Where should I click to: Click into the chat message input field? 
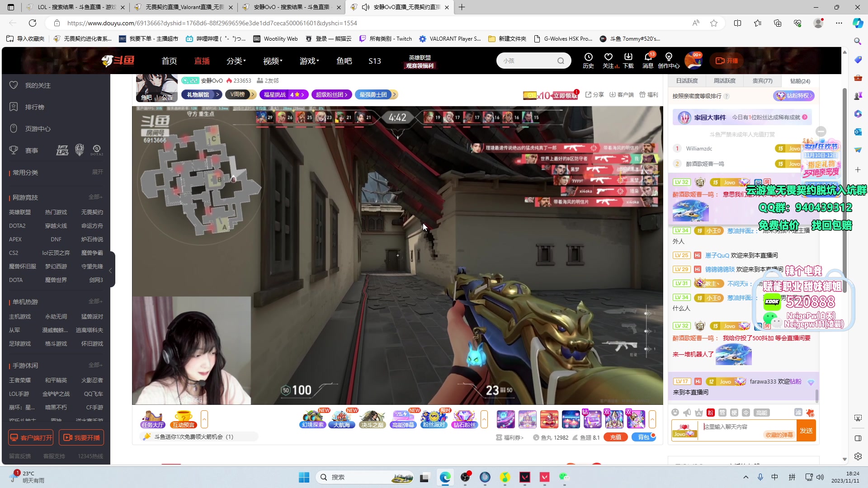tap(732, 427)
